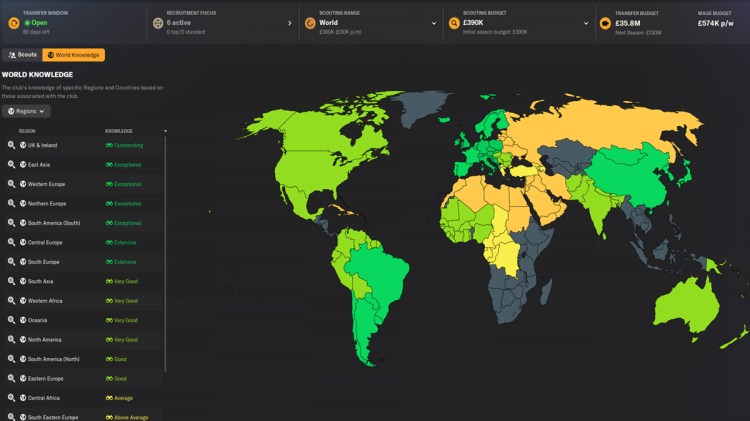The image size is (750, 421).
Task: Sort table by the Knowledge column header
Action: 119,131
